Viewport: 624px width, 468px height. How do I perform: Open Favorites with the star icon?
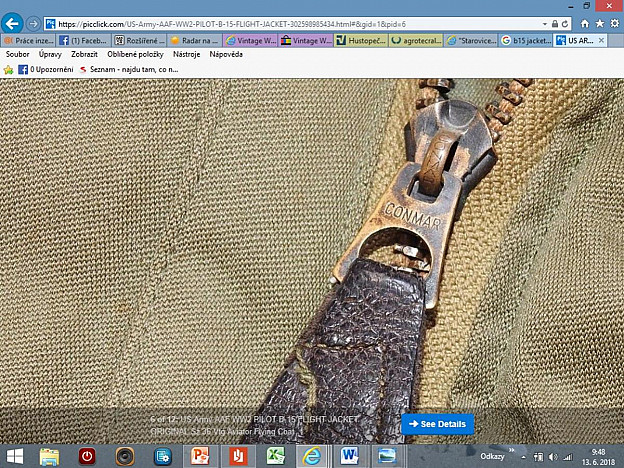click(x=600, y=24)
